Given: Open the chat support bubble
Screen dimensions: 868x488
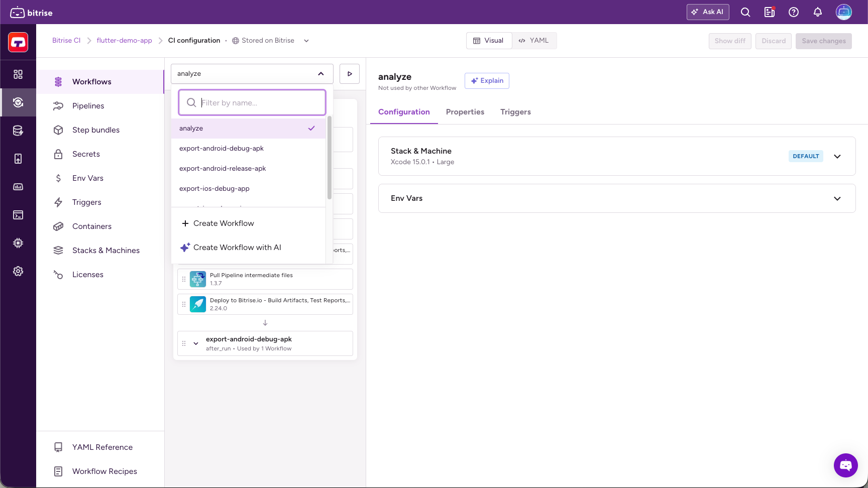Looking at the screenshot, I should (x=846, y=465).
